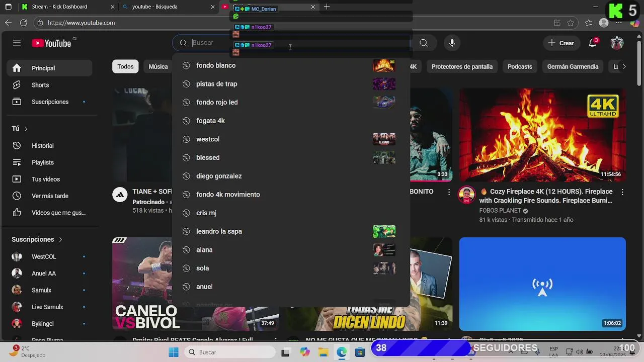Open Windows Start menu

pos(174,352)
